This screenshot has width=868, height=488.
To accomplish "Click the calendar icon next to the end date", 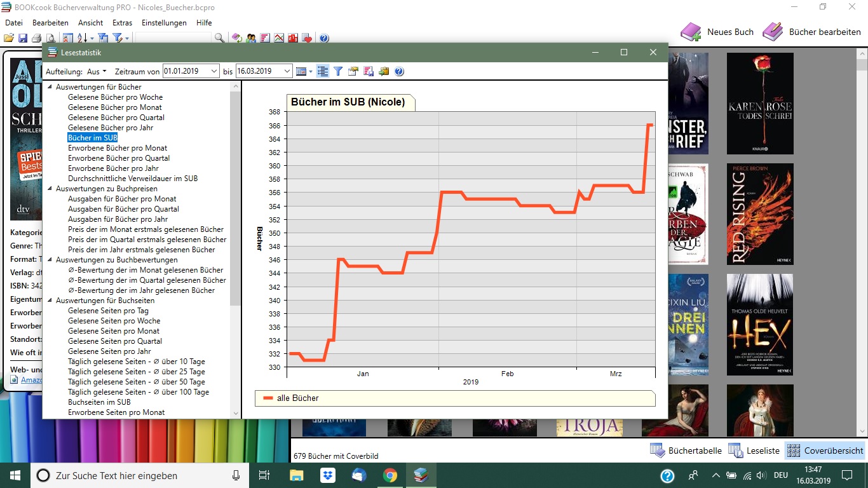I will (302, 71).
